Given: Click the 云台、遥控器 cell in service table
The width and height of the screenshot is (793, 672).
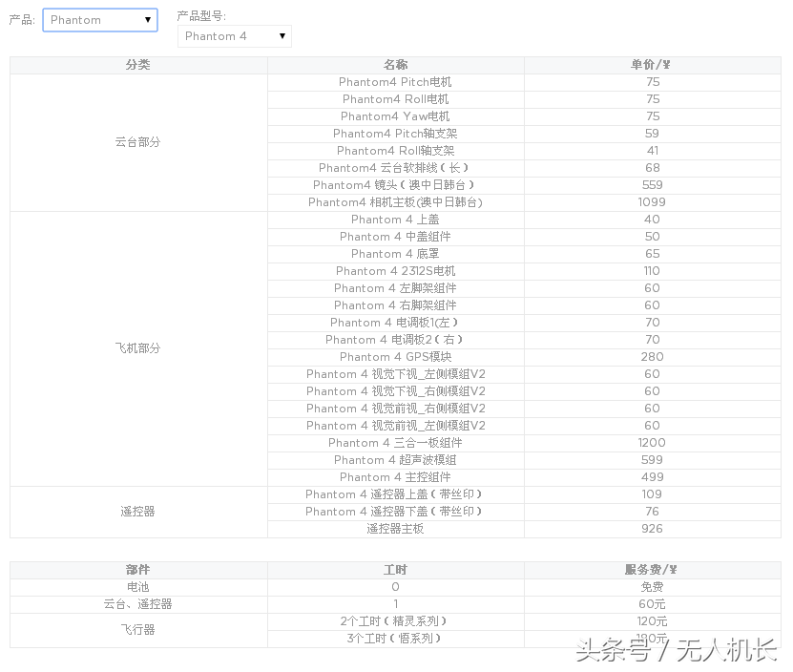Looking at the screenshot, I should click(x=138, y=604).
